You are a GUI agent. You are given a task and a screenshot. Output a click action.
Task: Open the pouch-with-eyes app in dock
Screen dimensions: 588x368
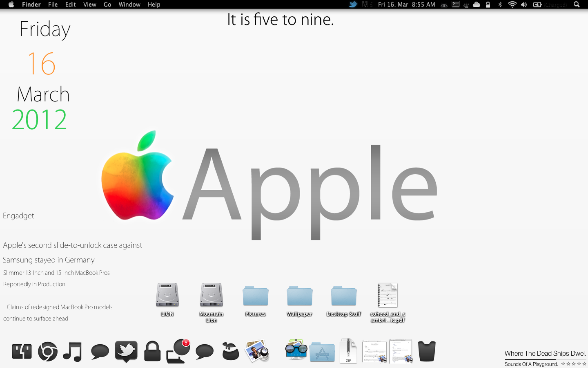click(x=231, y=351)
